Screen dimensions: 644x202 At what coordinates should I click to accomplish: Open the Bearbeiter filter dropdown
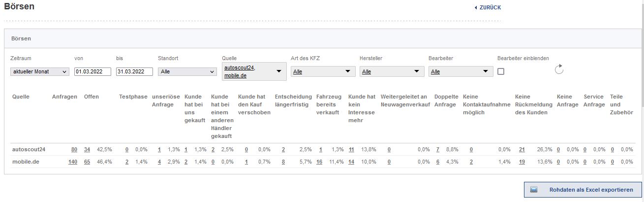point(460,72)
